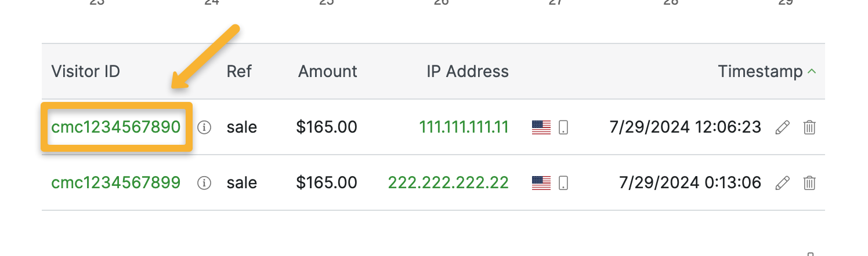Sort by Timestamp column header
The height and width of the screenshot is (256, 868).
(x=759, y=72)
